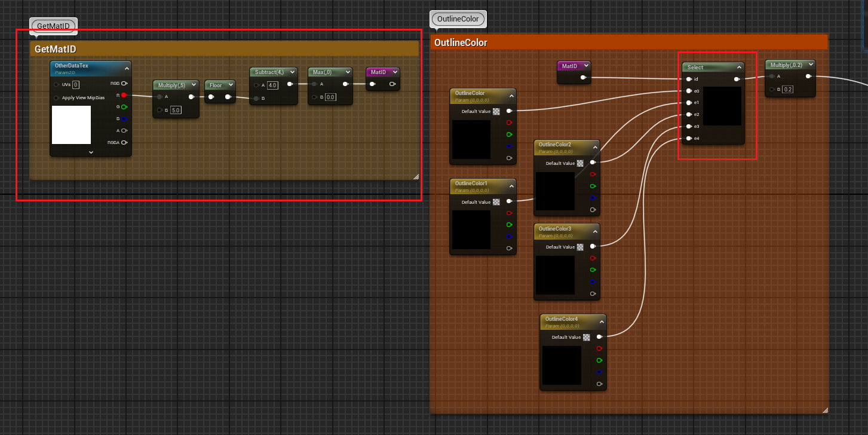Click the RGBA output pin on OtherDataTex

(x=124, y=142)
